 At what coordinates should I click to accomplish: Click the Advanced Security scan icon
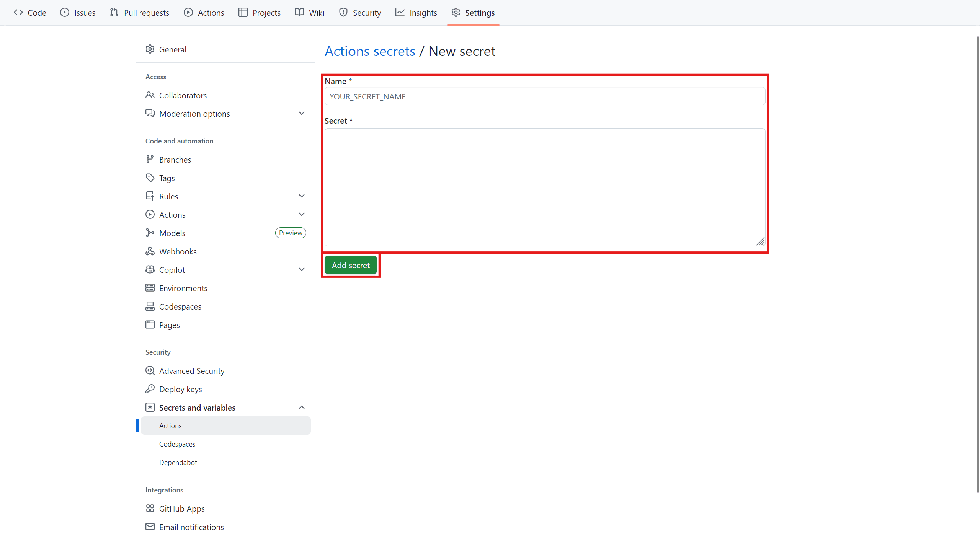[x=150, y=370]
